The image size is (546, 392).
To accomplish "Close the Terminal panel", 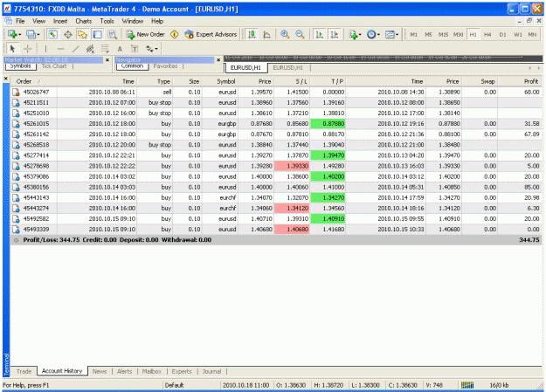I will point(5,79).
